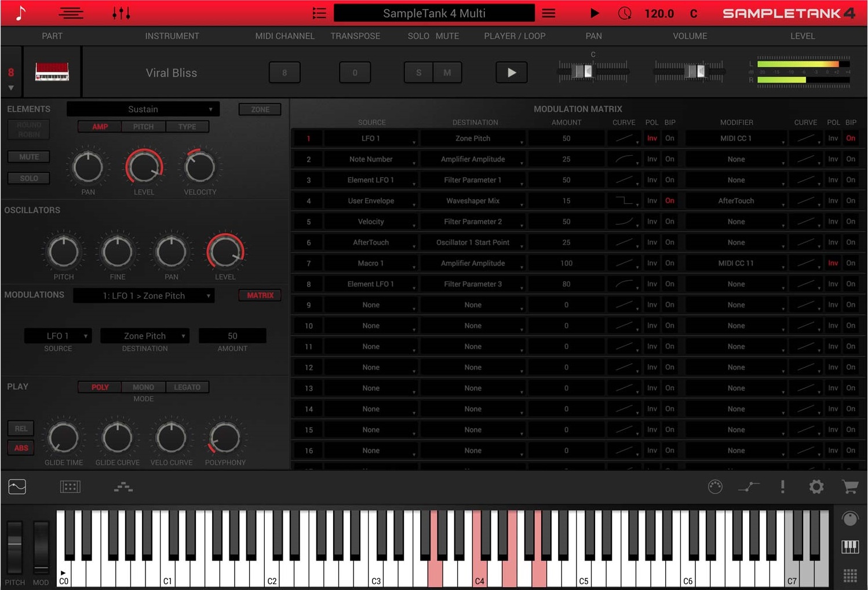The height and width of the screenshot is (590, 868).
Task: Select the AMP element tab
Action: (x=99, y=126)
